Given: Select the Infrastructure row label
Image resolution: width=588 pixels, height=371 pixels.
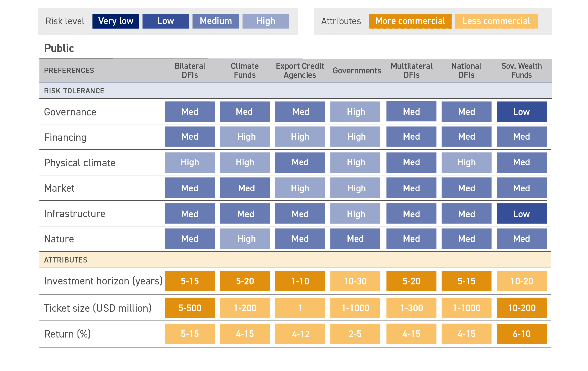Looking at the screenshot, I should click(x=74, y=214).
